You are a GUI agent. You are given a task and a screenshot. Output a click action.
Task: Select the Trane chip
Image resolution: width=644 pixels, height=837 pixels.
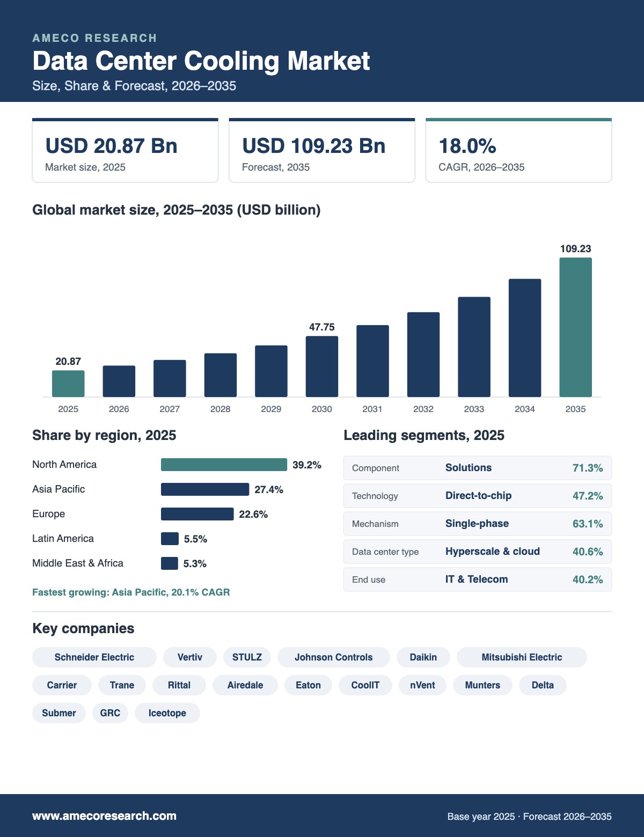click(122, 685)
